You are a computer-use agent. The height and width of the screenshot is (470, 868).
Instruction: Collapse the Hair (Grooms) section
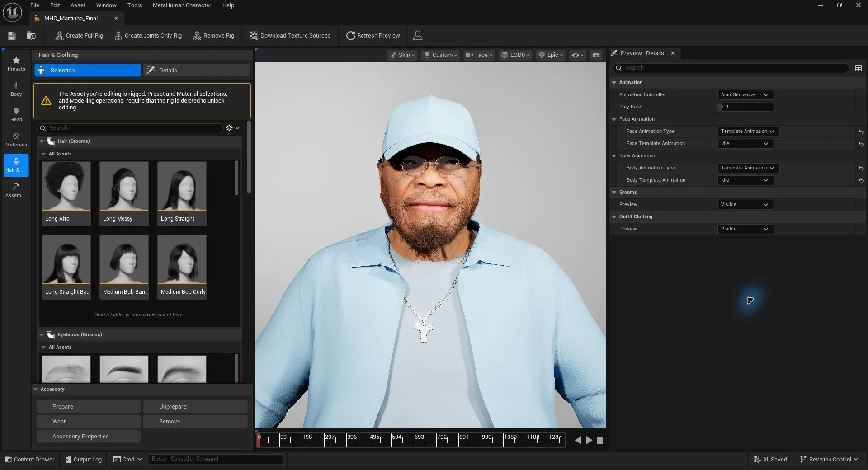pos(42,141)
